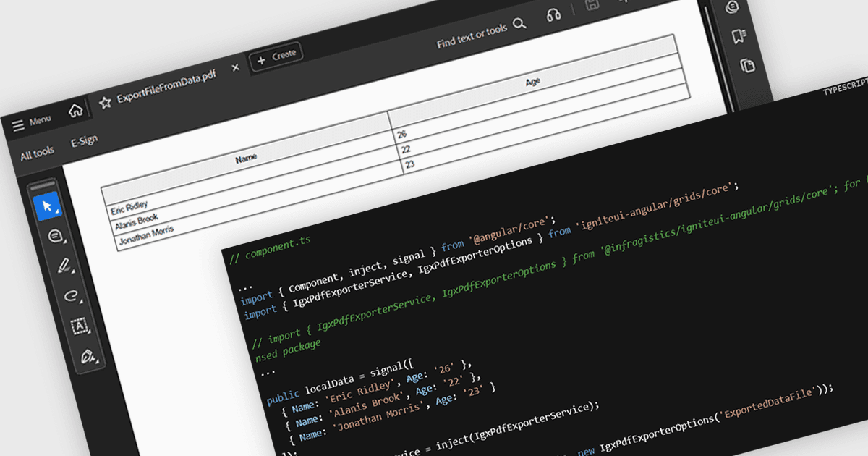The height and width of the screenshot is (456, 868).
Task: Click the magnifier search icon
Action: pyautogui.click(x=519, y=25)
